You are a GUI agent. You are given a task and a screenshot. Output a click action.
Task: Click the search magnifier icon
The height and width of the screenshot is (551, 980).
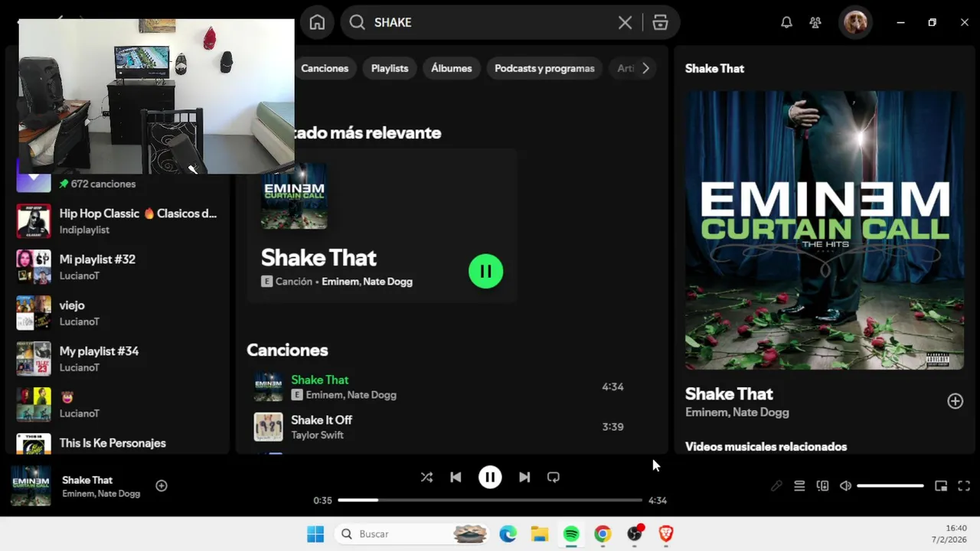click(x=357, y=22)
